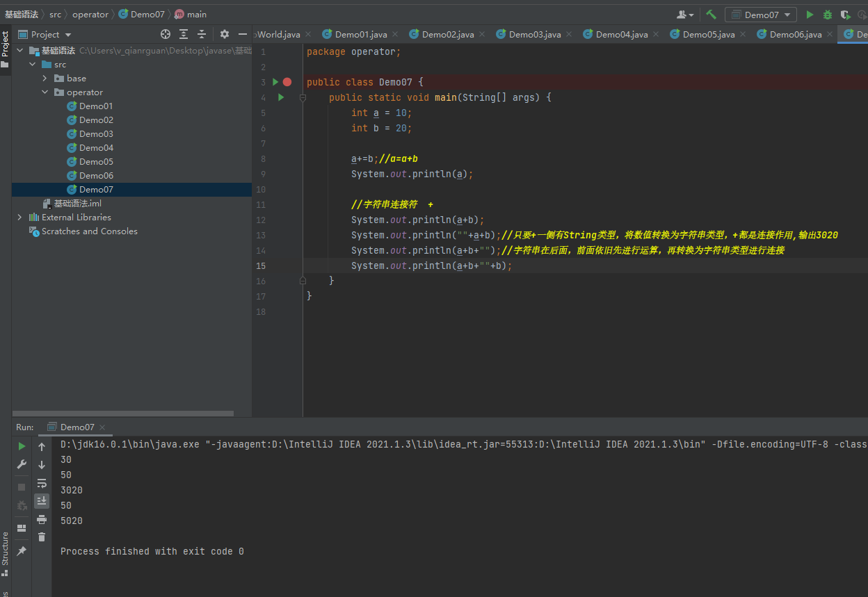Expand all items in Project panel
This screenshot has width=868, height=597.
184,34
